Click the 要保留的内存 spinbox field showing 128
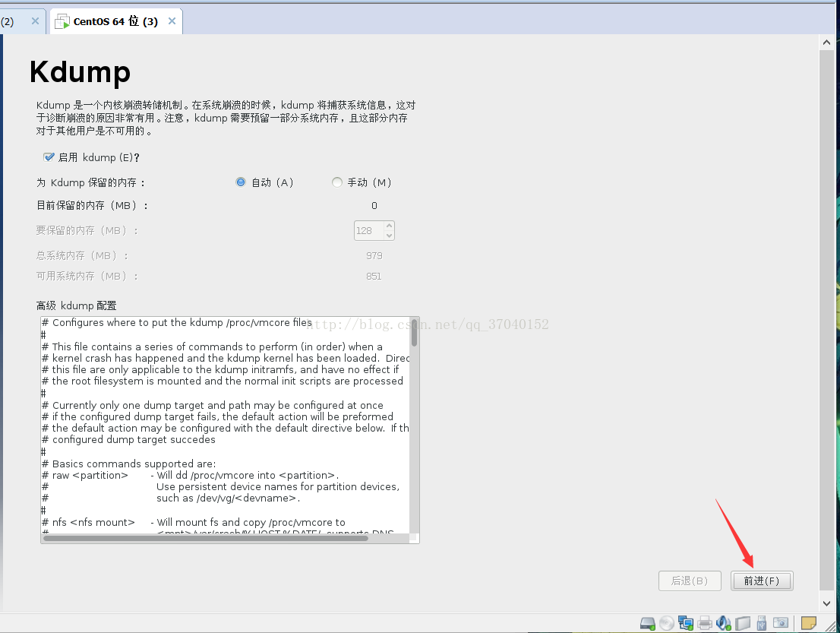The height and width of the screenshot is (633, 840). 368,230
